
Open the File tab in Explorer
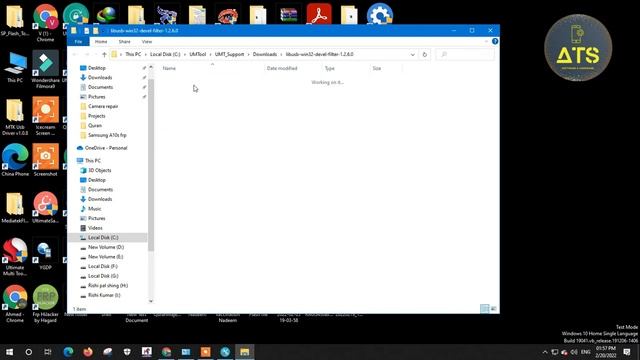click(x=78, y=42)
